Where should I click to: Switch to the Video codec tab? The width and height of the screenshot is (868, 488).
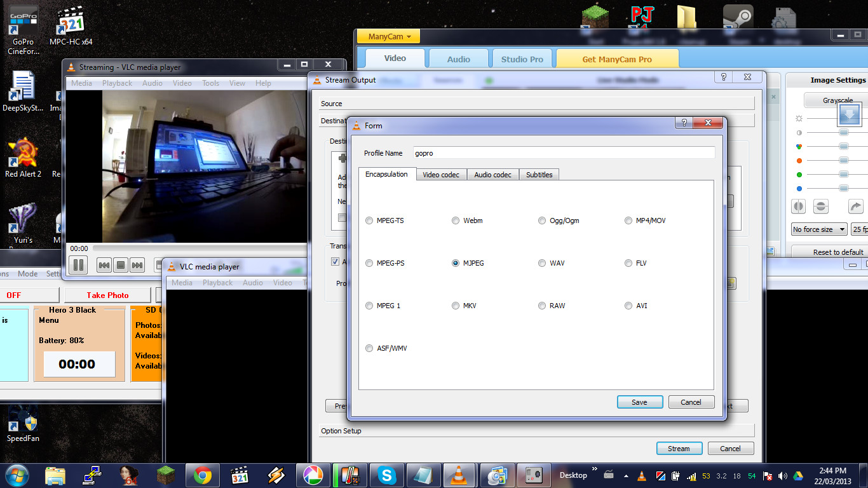click(441, 175)
